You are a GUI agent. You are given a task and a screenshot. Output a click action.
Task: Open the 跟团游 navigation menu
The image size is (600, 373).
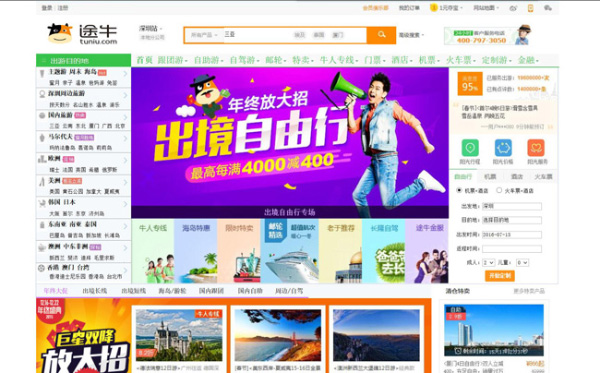(172, 60)
